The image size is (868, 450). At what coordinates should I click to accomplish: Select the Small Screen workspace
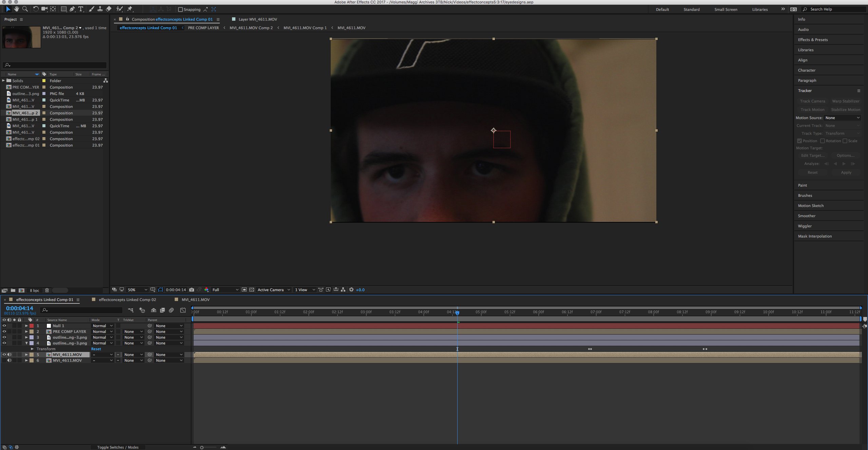coord(726,10)
